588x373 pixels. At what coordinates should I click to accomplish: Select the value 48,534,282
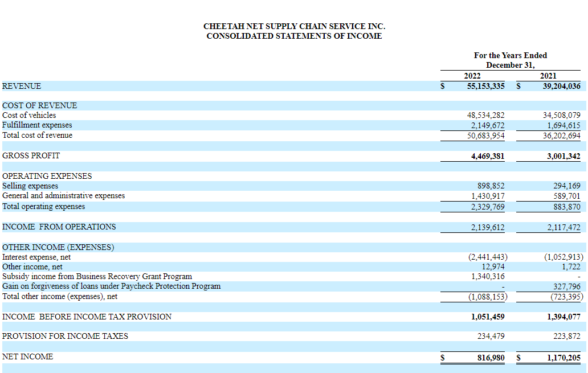coord(485,116)
